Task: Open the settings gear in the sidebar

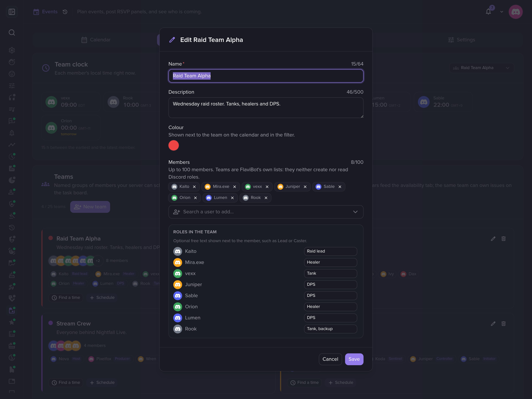Action: (x=12, y=50)
